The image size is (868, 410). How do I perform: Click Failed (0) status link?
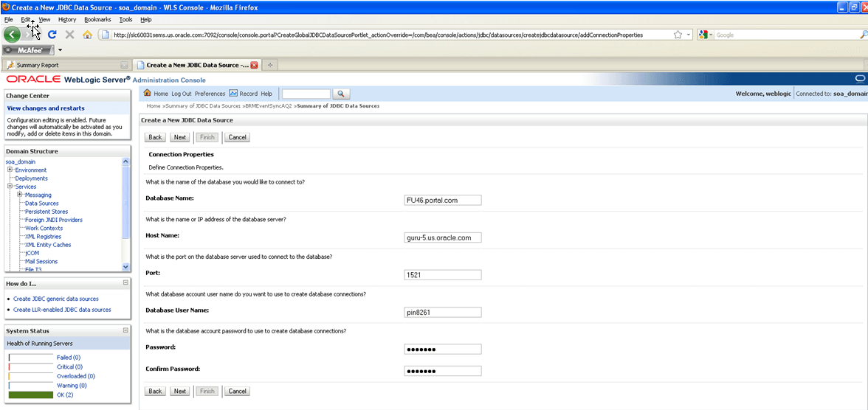tap(69, 358)
